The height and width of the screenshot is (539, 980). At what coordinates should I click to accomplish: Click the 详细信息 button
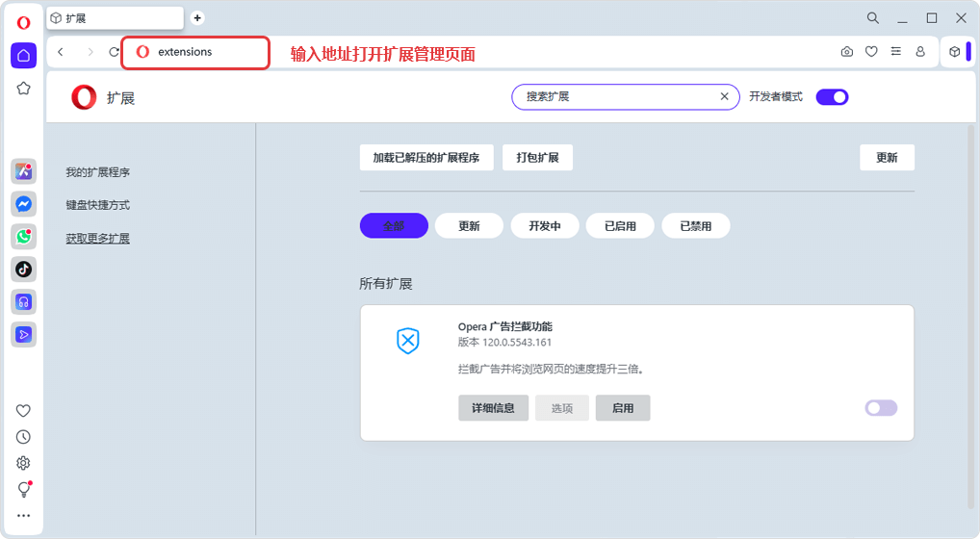[x=493, y=408]
